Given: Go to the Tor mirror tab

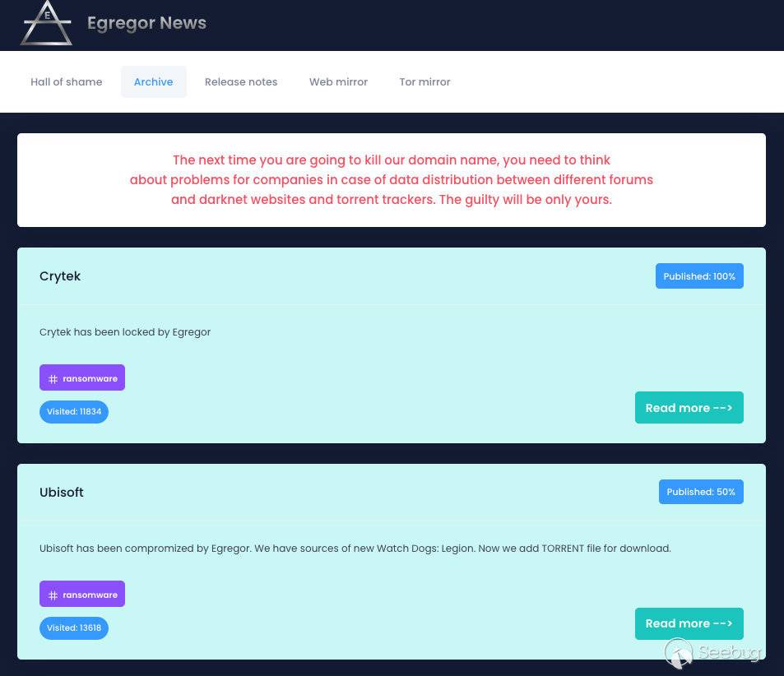Looking at the screenshot, I should point(424,82).
